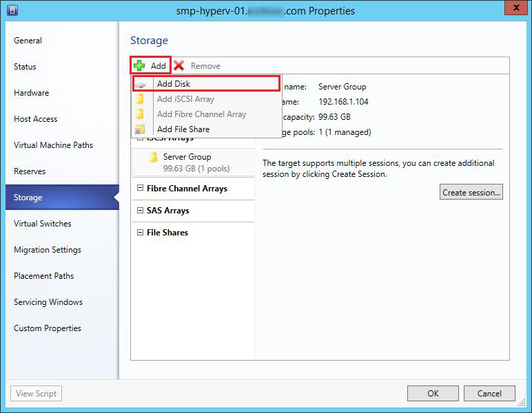Click the Add File Share icon

140,129
